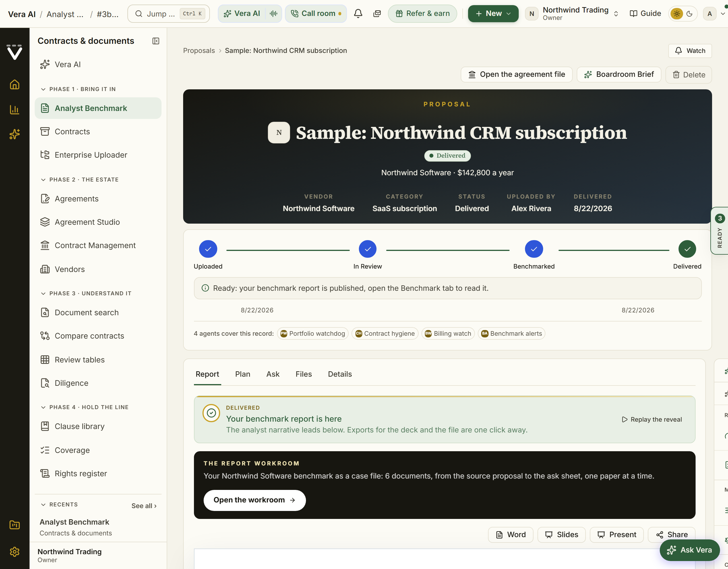Share the benchmark report
Viewport: 728px width, 569px height.
(x=671, y=535)
